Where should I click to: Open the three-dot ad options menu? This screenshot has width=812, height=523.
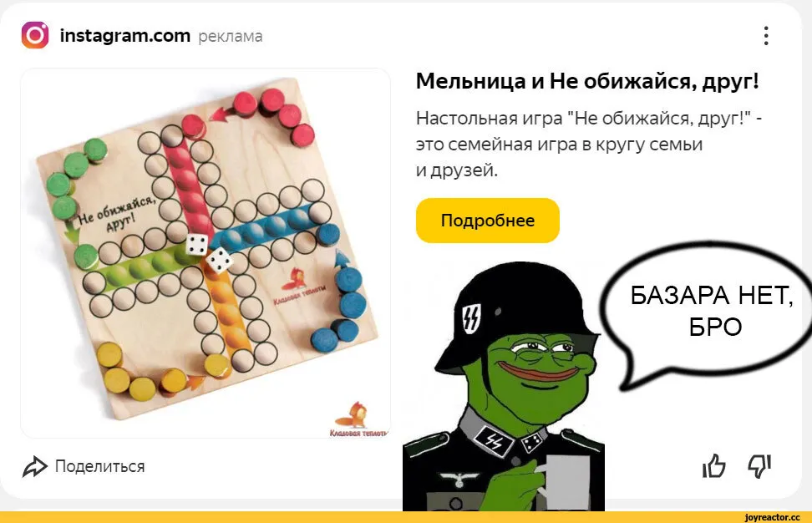tap(766, 36)
